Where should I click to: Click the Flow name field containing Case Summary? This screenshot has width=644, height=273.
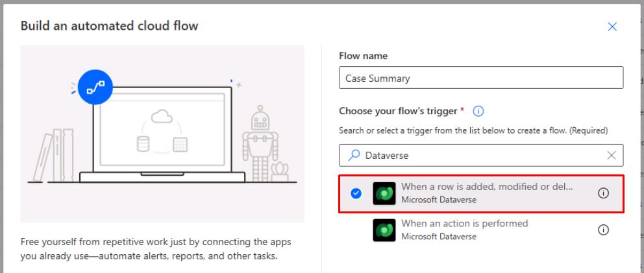click(481, 78)
